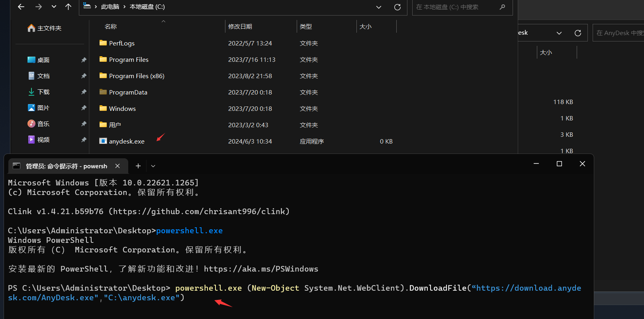The height and width of the screenshot is (319, 644).
Task: Open 视频 in quick access
Action: click(x=39, y=140)
